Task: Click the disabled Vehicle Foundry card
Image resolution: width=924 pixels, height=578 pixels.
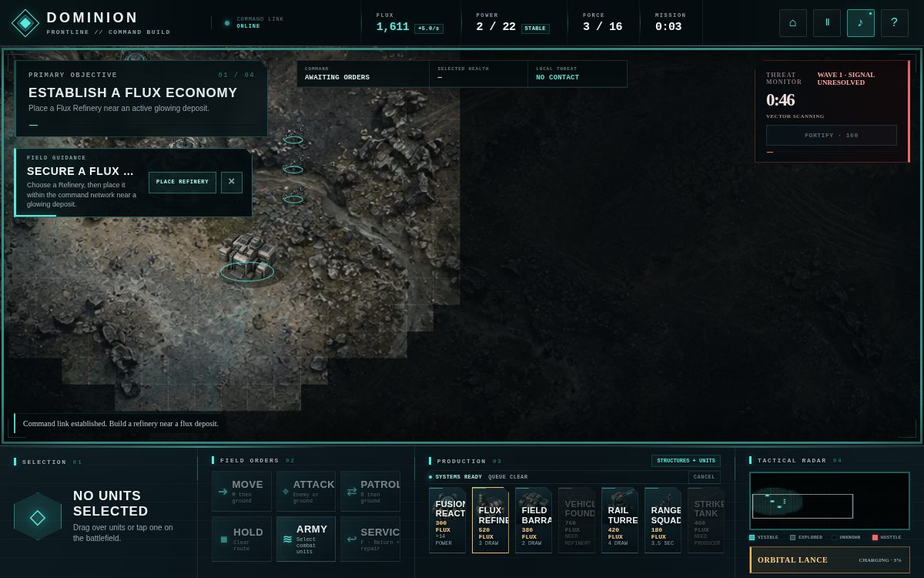Action: (x=577, y=520)
